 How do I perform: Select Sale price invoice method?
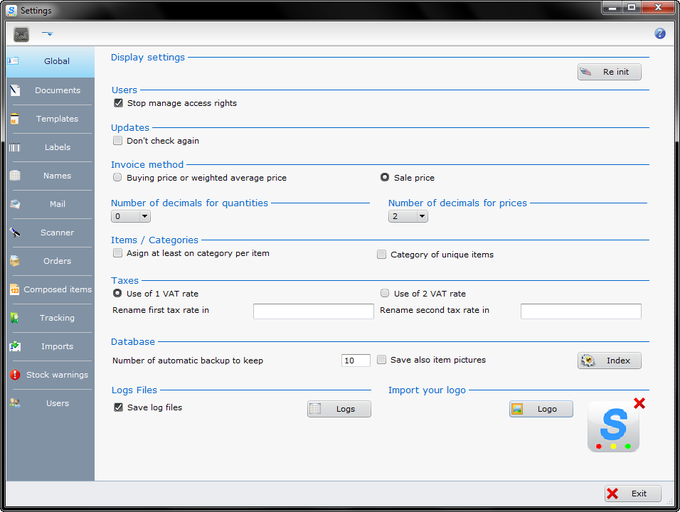(385, 177)
